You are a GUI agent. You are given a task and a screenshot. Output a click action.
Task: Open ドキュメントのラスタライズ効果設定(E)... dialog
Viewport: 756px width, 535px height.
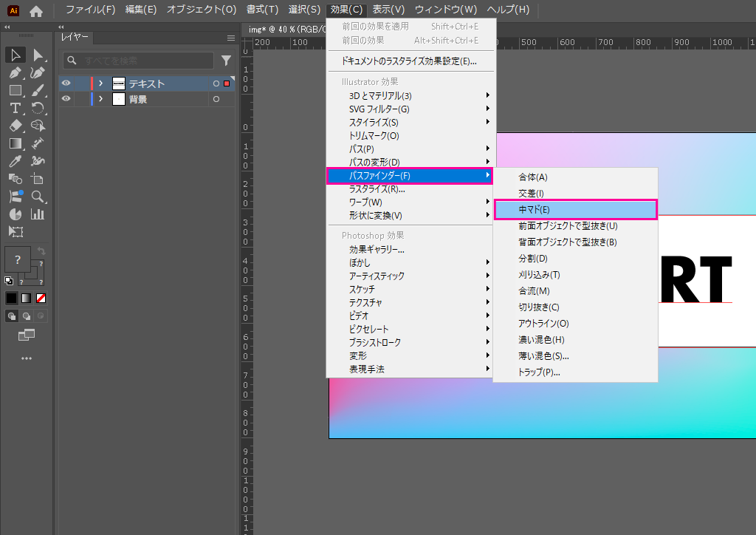click(409, 61)
